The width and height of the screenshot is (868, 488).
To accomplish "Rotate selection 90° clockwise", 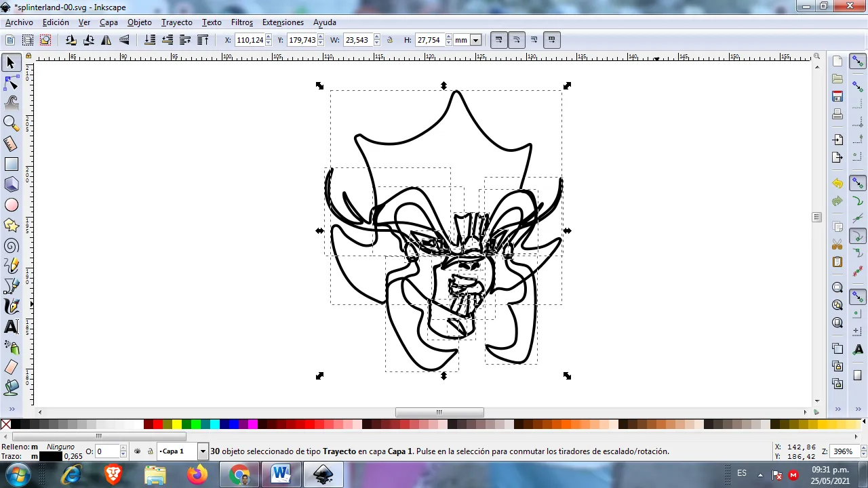I will (89, 40).
